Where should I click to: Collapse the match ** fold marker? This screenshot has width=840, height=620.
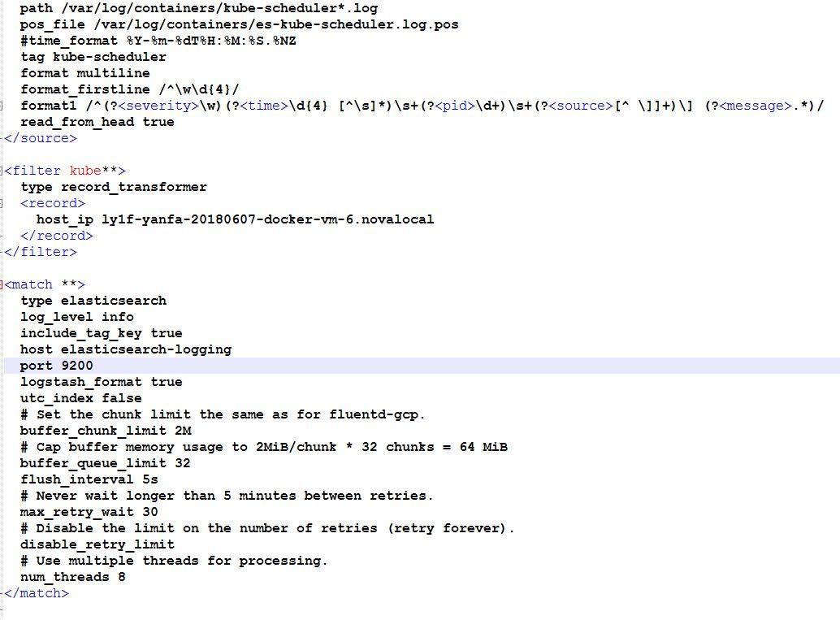click(x=2, y=284)
